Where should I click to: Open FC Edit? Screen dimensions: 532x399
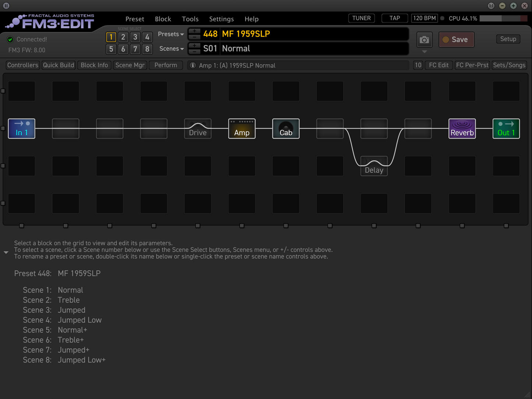(439, 65)
